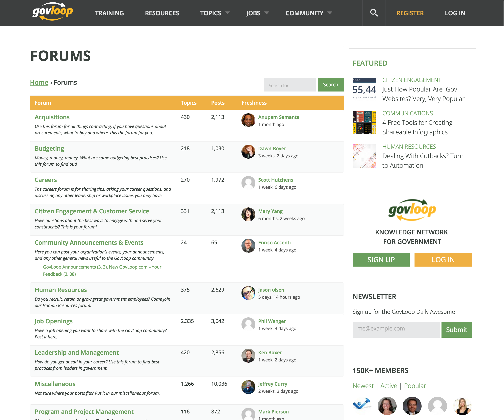504x420 pixels.
Task: Open GovLoop Announcements subforum link
Action: coord(75,267)
